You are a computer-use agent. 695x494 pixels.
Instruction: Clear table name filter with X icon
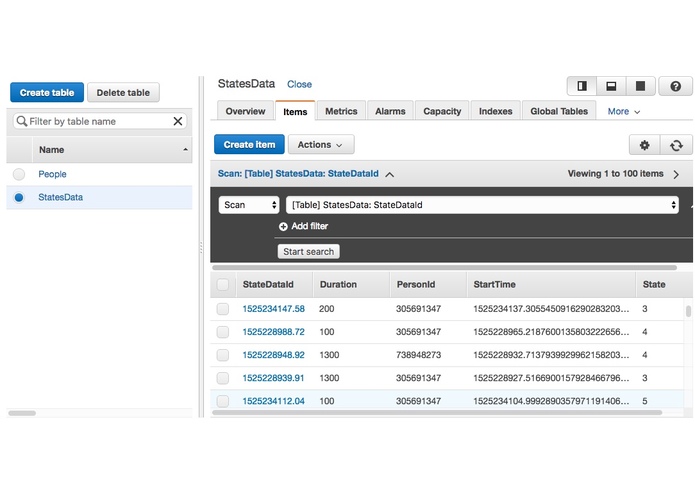pos(178,121)
